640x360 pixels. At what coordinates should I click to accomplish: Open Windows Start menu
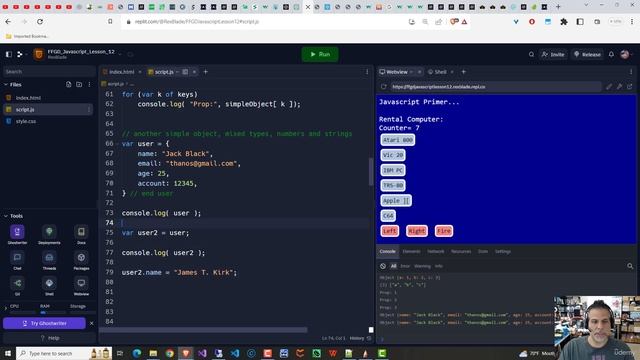[7, 353]
